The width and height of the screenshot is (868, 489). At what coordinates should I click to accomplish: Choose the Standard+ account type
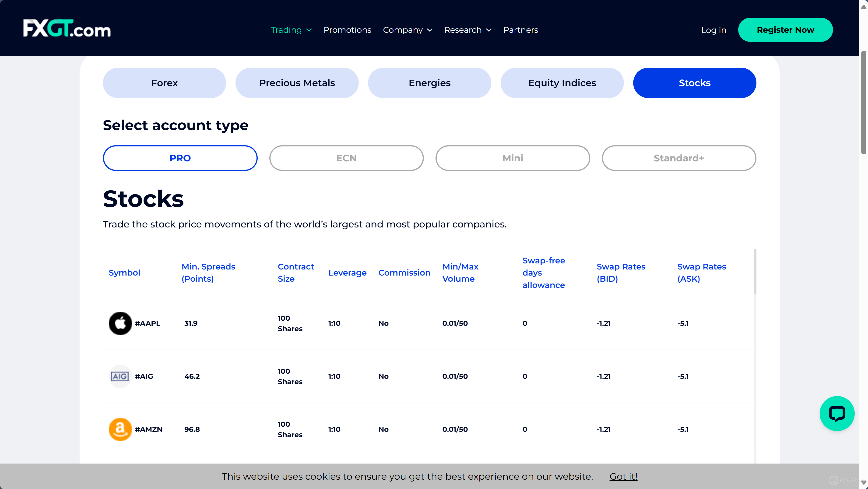(679, 158)
